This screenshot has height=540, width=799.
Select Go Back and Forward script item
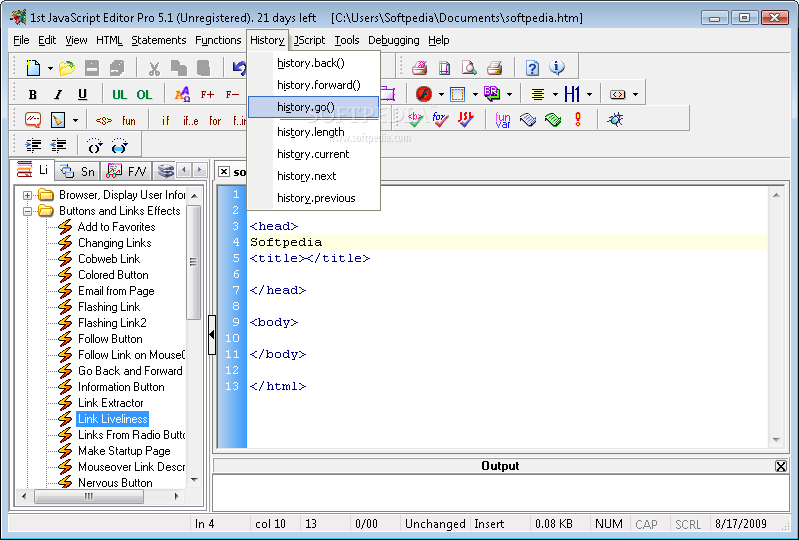[x=130, y=371]
